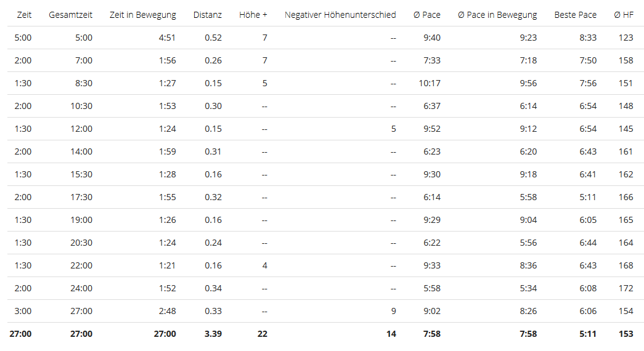Select the moving time cell 4:51
The height and width of the screenshot is (351, 644).
[167, 38]
